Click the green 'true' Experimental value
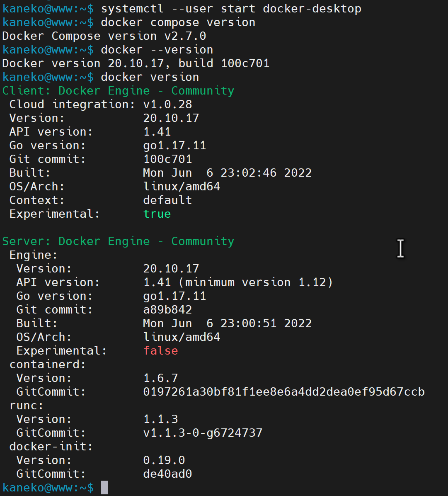This screenshot has width=448, height=496. tap(157, 214)
